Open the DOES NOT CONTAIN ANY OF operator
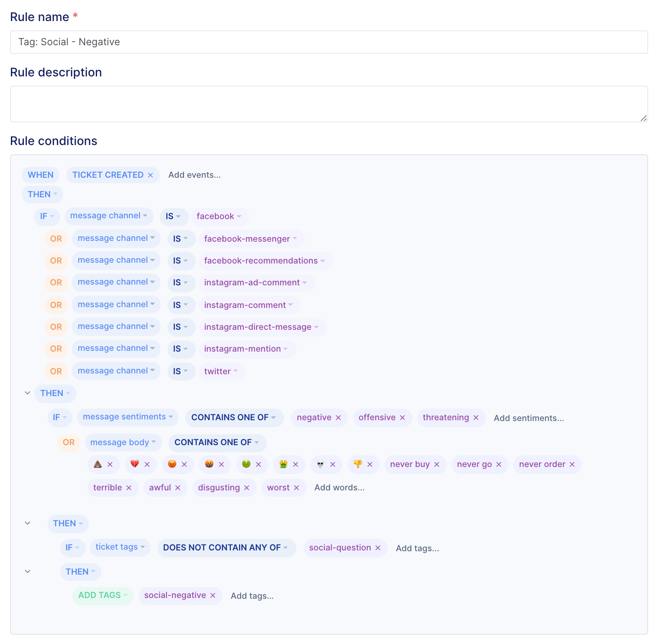Screen dimensions: 659x644 [x=226, y=548]
